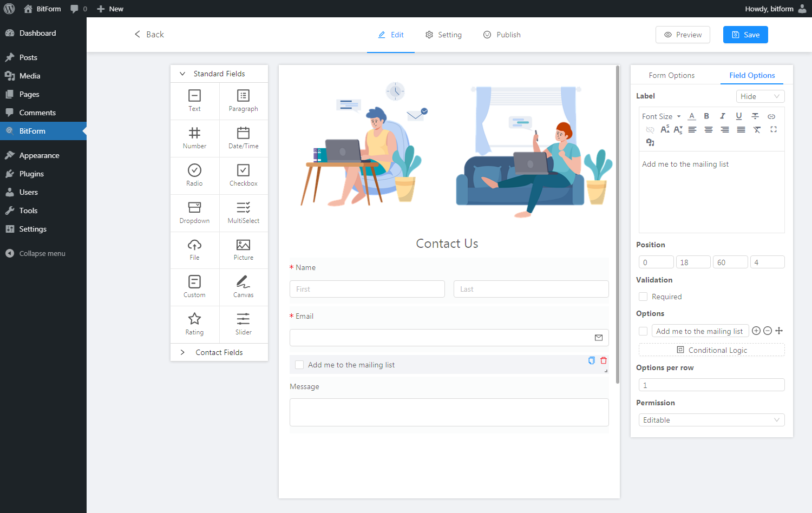The width and height of the screenshot is (812, 513).
Task: Open the Label Hide dropdown
Action: [760, 96]
